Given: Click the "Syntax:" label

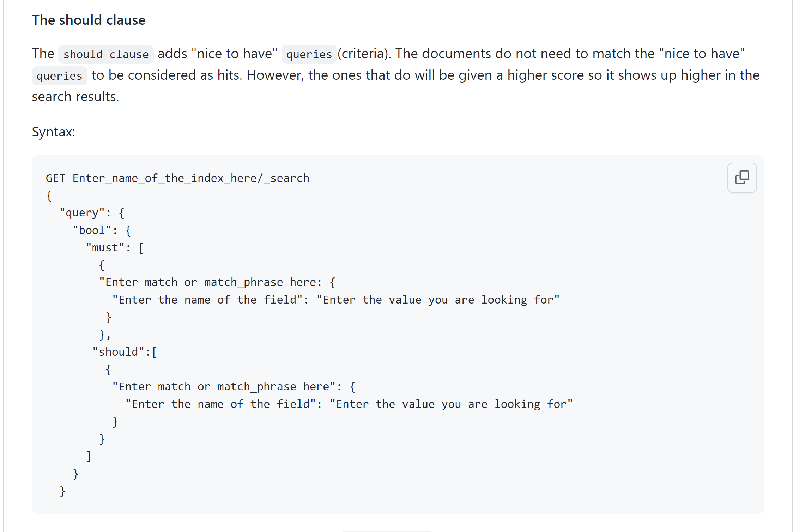Looking at the screenshot, I should coord(54,132).
